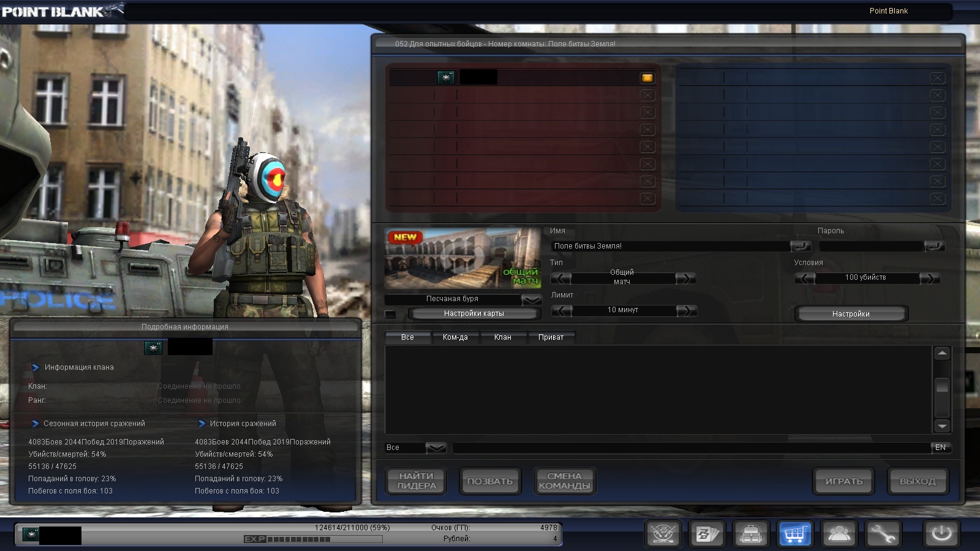Click the СМЕНА КОМАНДЫ button
The height and width of the screenshot is (551, 980).
click(564, 481)
